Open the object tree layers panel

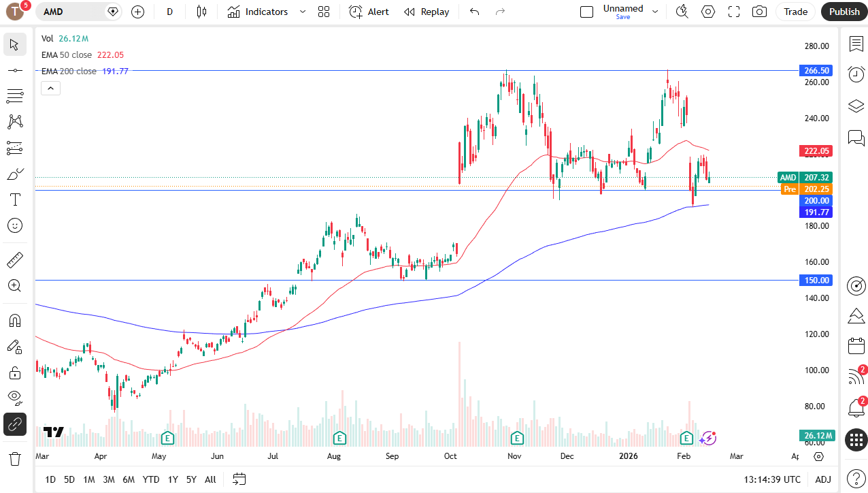[856, 106]
